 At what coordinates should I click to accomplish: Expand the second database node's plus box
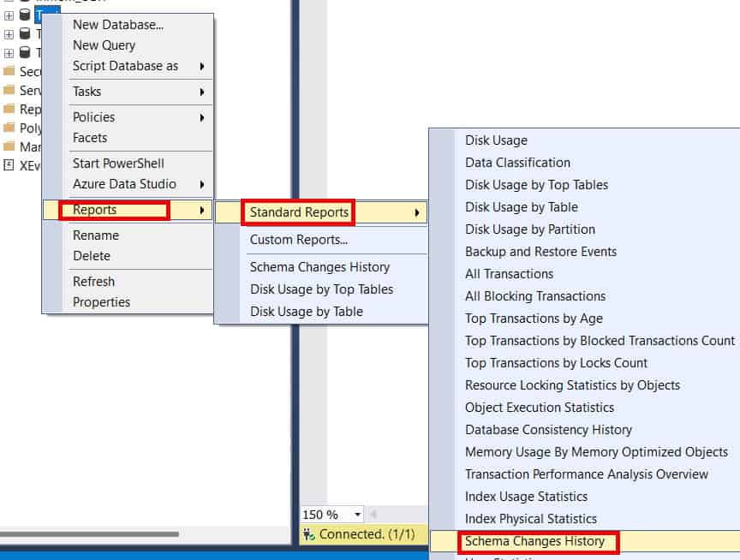(x=9, y=33)
